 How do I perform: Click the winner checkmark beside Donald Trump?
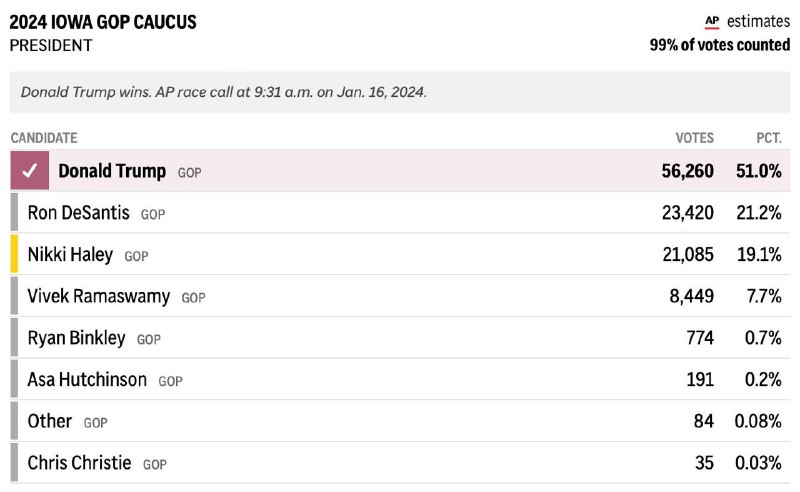point(29,171)
